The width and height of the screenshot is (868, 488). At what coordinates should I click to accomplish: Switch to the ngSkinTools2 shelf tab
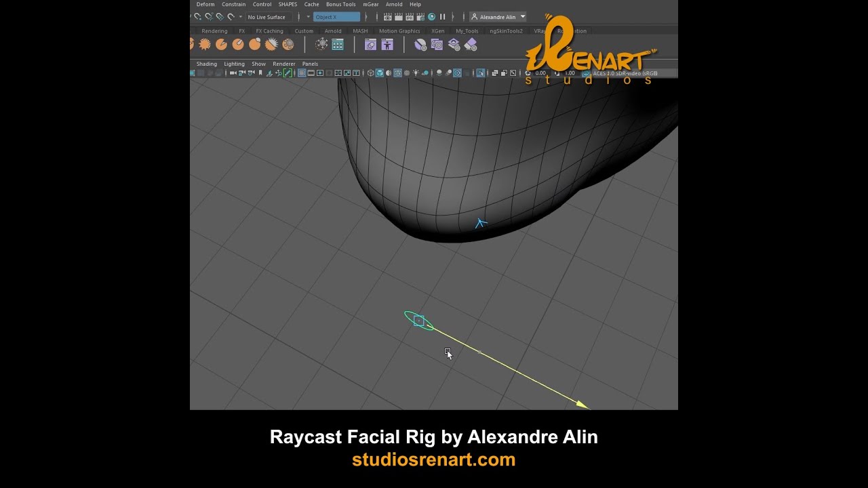click(x=506, y=31)
